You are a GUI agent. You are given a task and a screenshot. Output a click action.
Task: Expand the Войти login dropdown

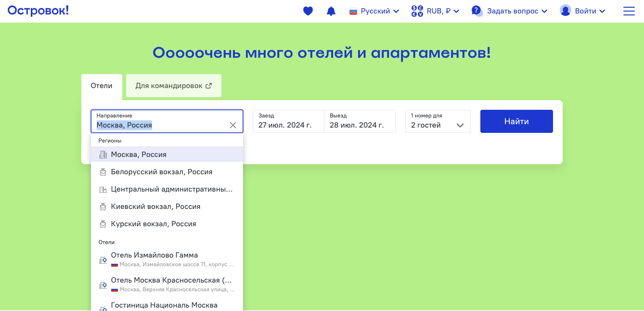tap(582, 11)
